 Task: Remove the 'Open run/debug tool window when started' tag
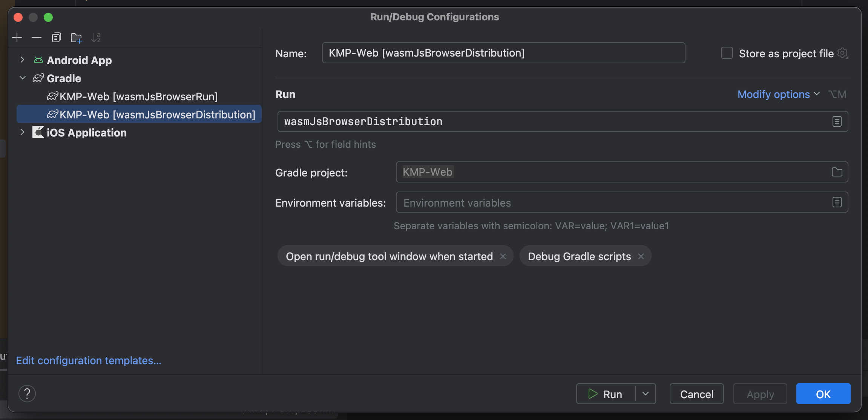503,256
